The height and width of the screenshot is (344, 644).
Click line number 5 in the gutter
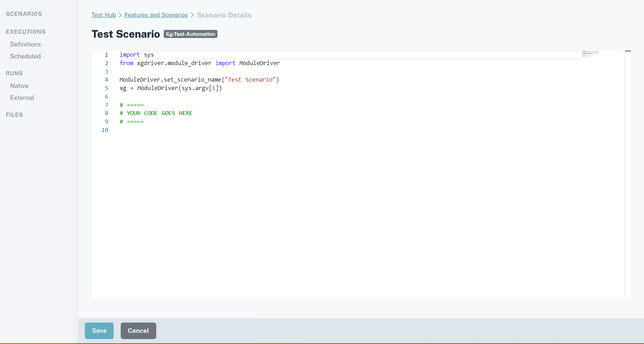pos(106,88)
